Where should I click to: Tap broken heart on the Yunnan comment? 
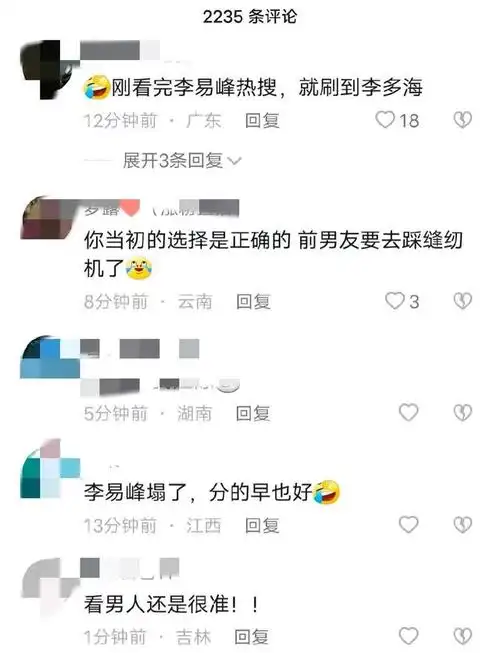(463, 301)
